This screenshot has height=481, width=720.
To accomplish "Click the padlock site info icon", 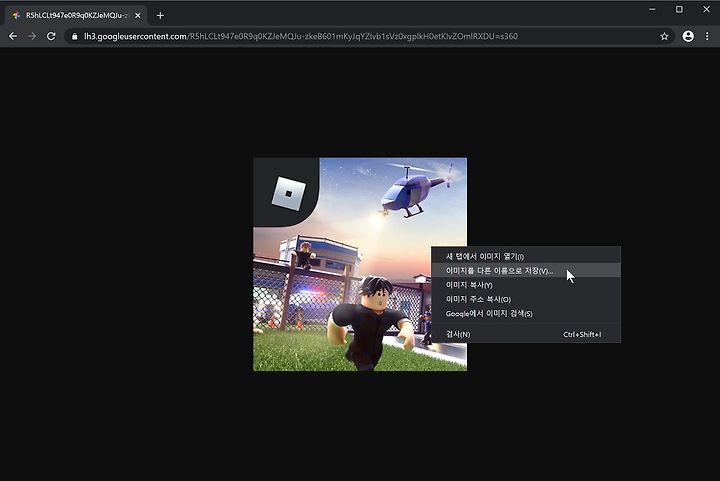I will [74, 36].
